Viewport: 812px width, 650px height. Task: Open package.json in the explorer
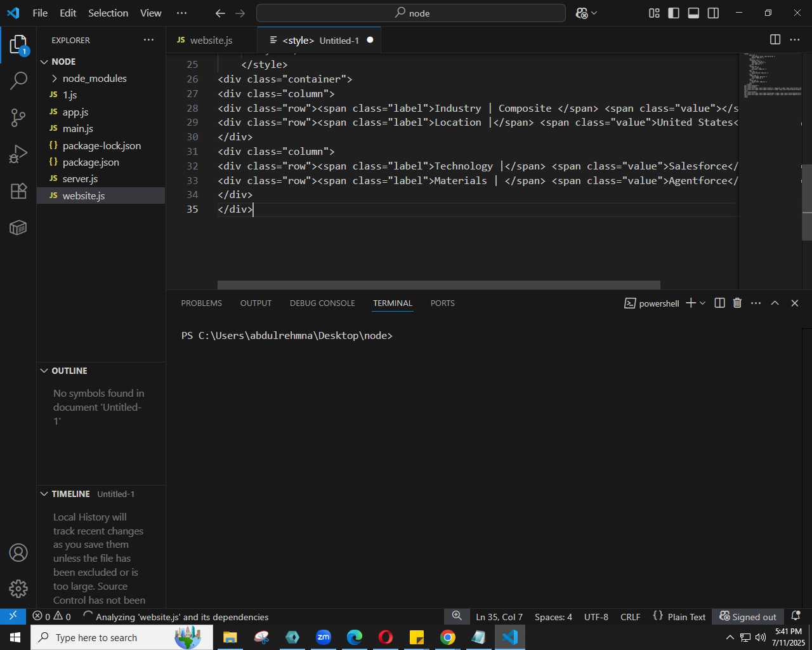point(101,162)
